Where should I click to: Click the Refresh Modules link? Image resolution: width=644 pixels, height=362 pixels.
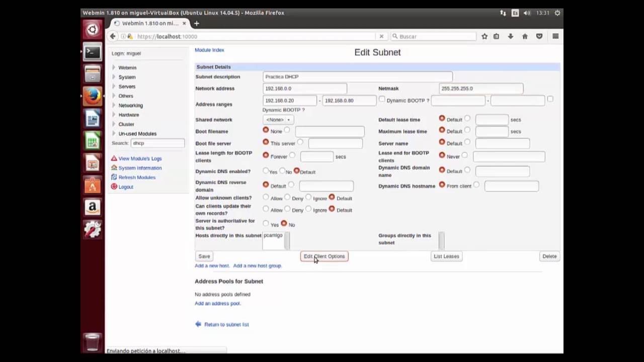[x=137, y=177]
